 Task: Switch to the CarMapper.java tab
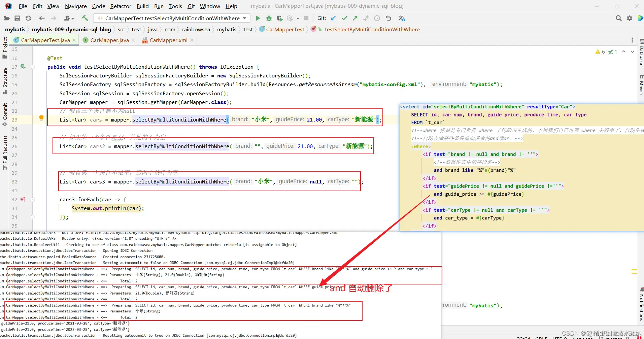tap(109, 40)
